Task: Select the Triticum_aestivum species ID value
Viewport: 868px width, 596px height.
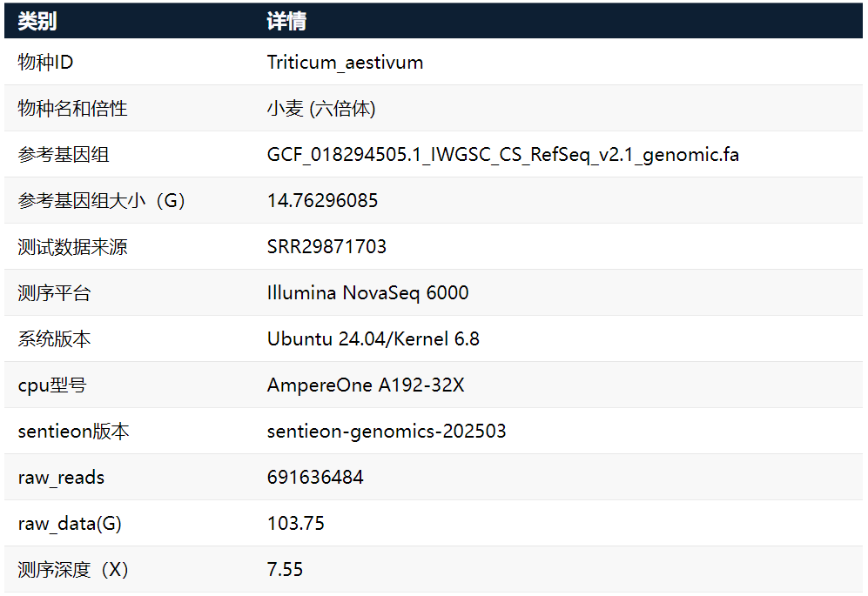Action: coord(345,63)
